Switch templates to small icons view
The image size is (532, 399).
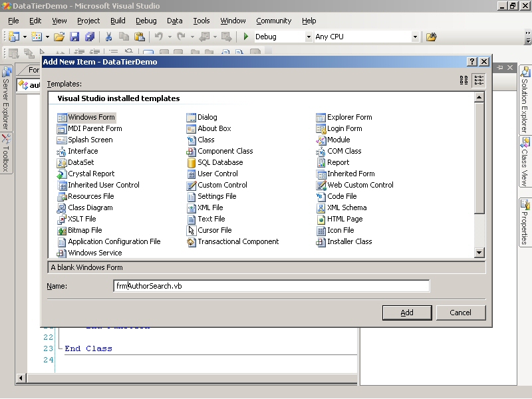click(479, 80)
